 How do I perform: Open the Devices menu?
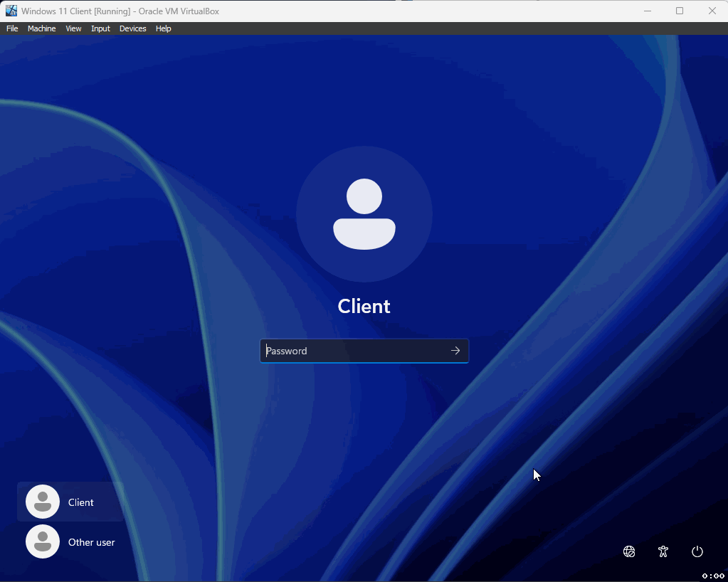[132, 28]
